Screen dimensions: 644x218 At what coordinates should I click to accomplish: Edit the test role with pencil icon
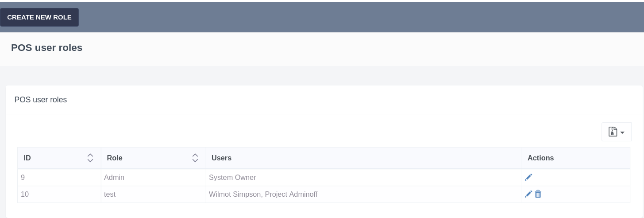(528, 194)
